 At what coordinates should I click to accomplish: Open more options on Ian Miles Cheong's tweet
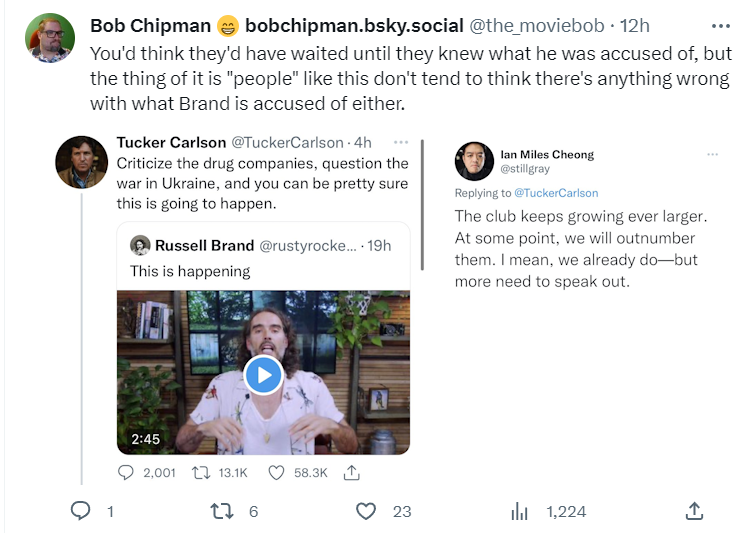(712, 155)
